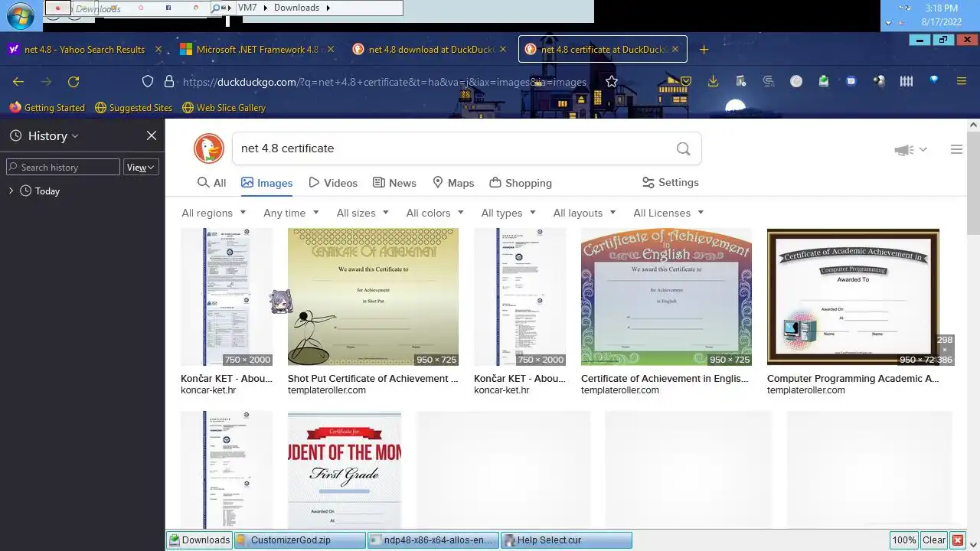Image resolution: width=980 pixels, height=551 pixels.
Task: Close the Yahoo Search Results tab
Action: click(x=158, y=49)
